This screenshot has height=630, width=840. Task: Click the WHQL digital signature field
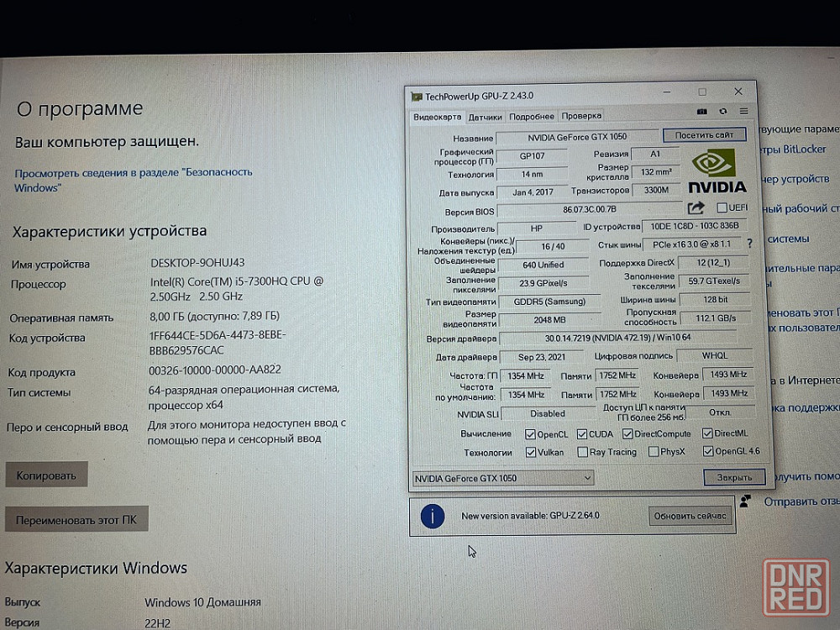(x=715, y=355)
